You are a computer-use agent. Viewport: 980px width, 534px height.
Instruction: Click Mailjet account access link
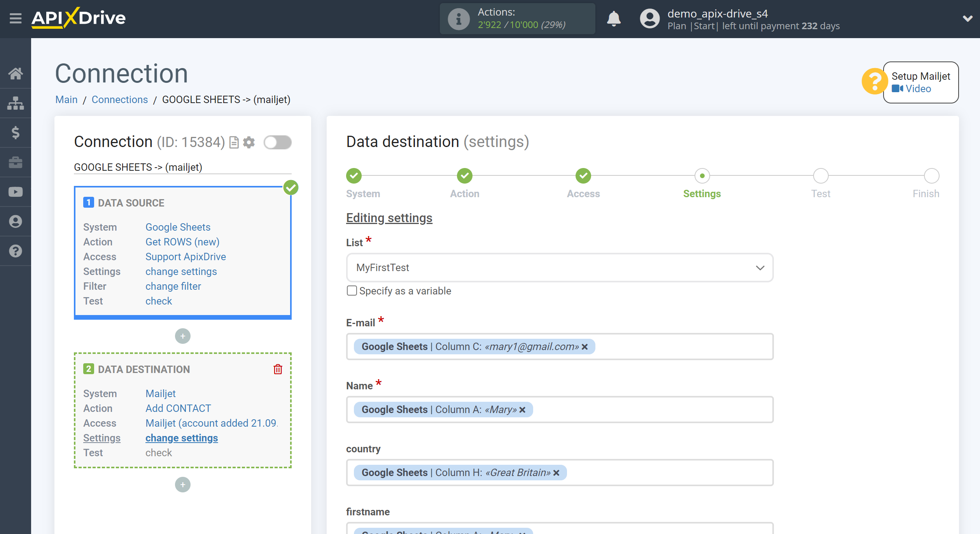212,423
